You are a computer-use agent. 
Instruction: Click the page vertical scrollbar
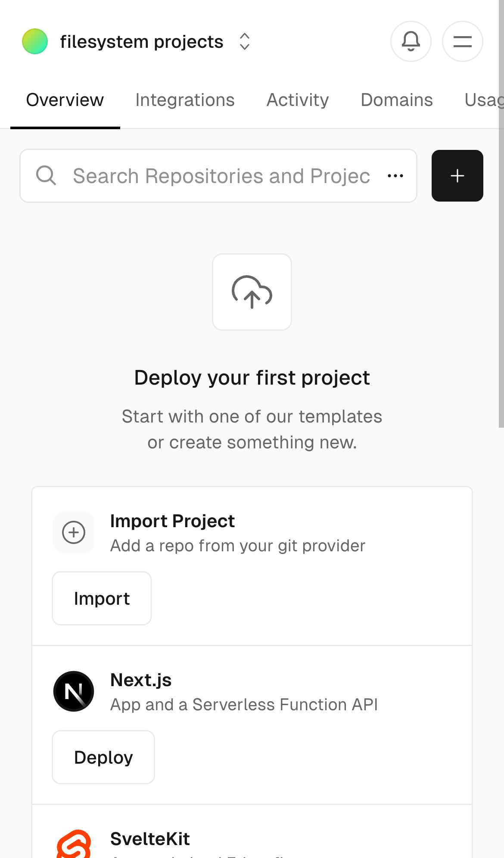(501, 214)
